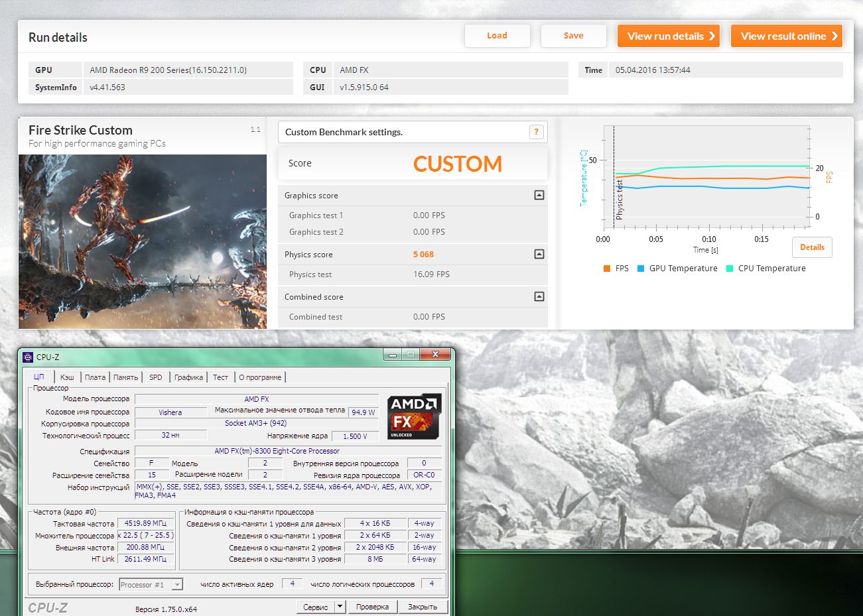Image resolution: width=863 pixels, height=616 pixels.
Task: Switch to the Графика tab in CPU-Z
Action: (x=189, y=377)
